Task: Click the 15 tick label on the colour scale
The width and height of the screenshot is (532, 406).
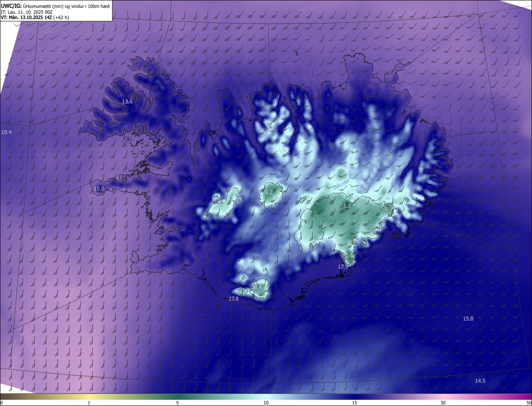Action: tap(355, 403)
